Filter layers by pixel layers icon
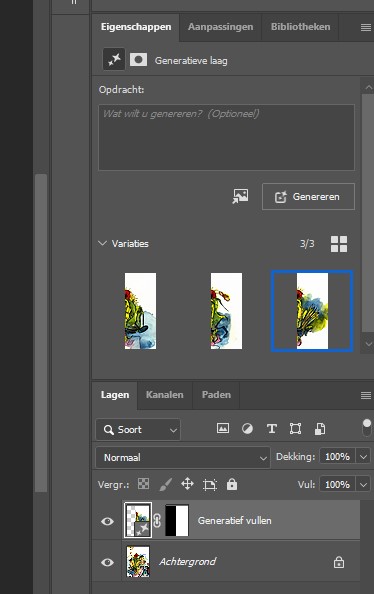Image resolution: width=374 pixels, height=594 pixels. [223, 428]
